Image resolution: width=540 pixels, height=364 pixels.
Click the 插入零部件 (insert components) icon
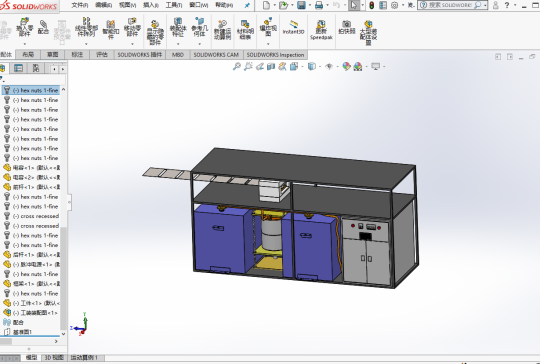click(x=24, y=28)
